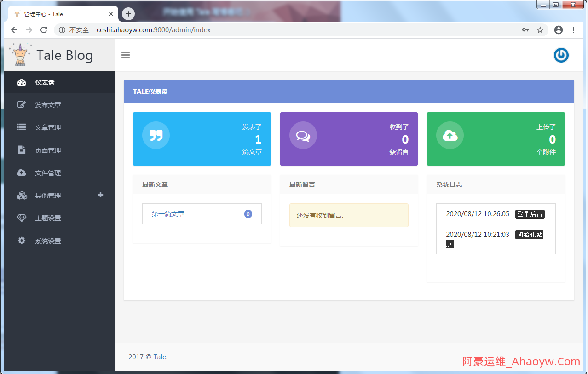Open a new browser tab
The height and width of the screenshot is (374, 588).
tap(128, 14)
